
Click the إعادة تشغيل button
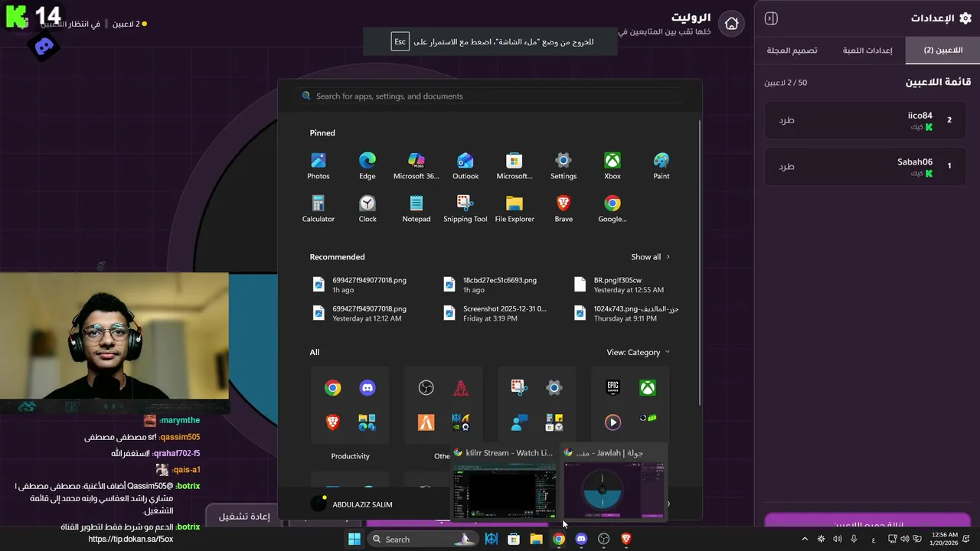244,517
